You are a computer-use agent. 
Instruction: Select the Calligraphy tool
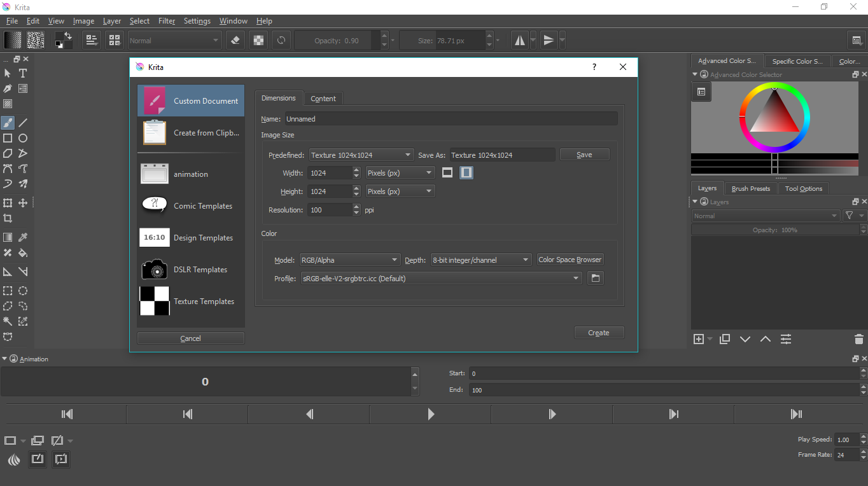tap(8, 88)
